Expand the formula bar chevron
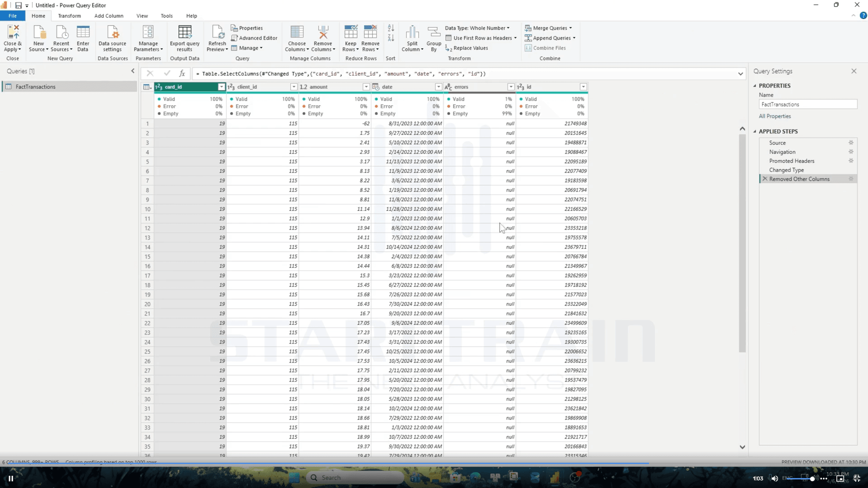868x488 pixels. click(740, 74)
